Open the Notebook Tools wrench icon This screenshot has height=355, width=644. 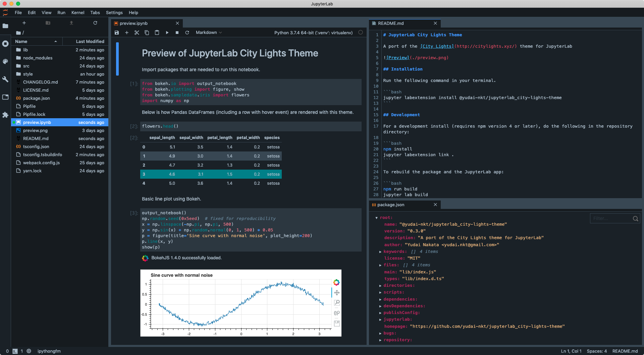pos(5,79)
